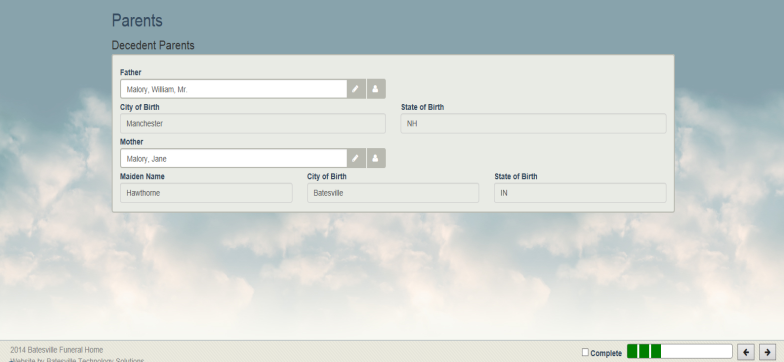Click the Decedent Parents section title

[x=153, y=46]
